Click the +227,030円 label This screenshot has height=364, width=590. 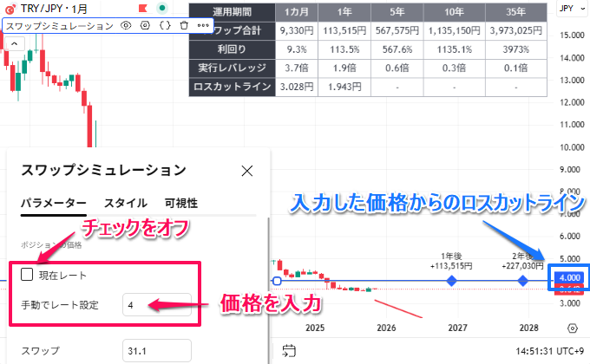(x=522, y=266)
